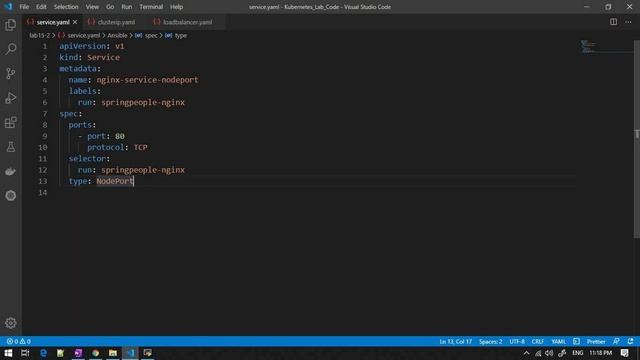Viewport: 640px width, 360px height.
Task: Open Manage gear icon at bottom
Action: (x=11, y=323)
